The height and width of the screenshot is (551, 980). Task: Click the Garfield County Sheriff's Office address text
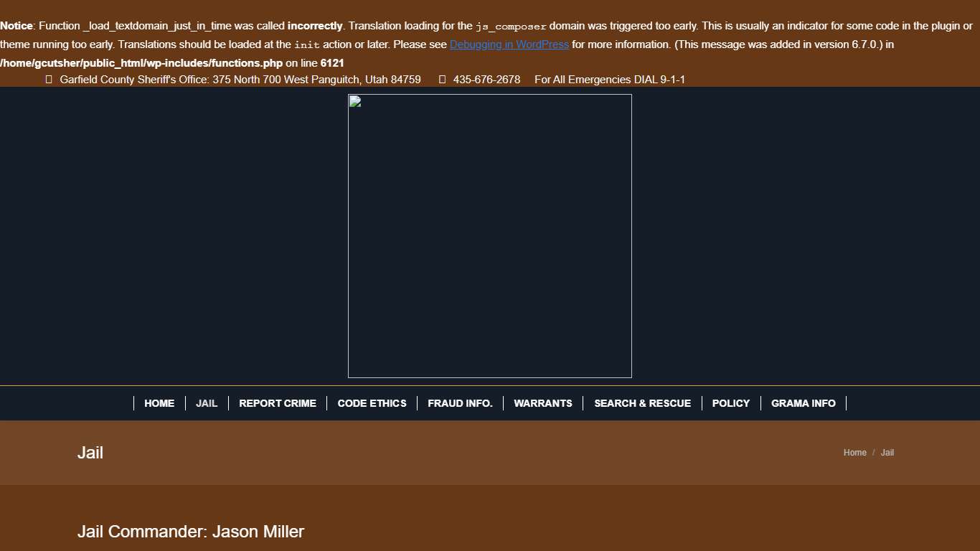240,80
